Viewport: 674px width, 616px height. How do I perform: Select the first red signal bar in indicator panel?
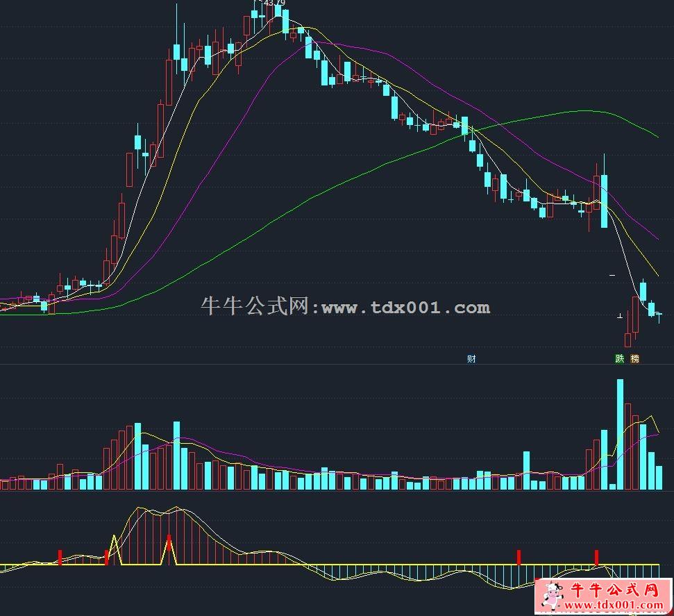tap(60, 557)
